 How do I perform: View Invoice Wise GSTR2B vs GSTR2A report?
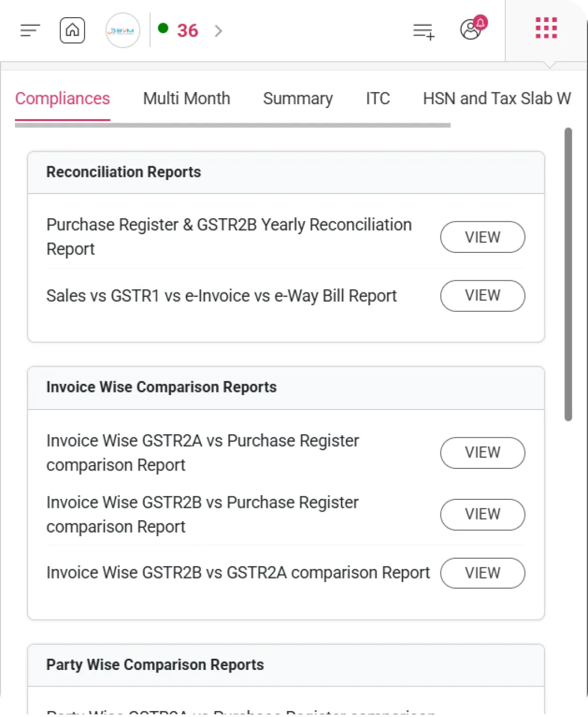point(483,573)
